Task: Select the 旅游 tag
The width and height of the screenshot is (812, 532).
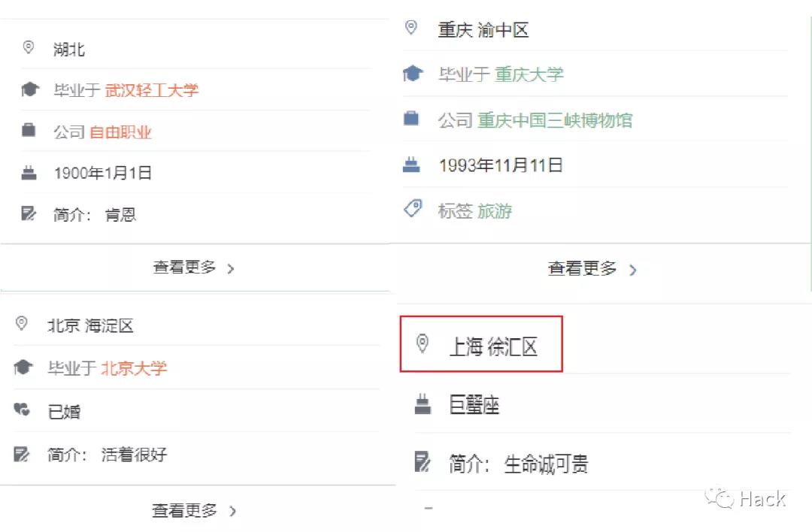Action: 495,211
